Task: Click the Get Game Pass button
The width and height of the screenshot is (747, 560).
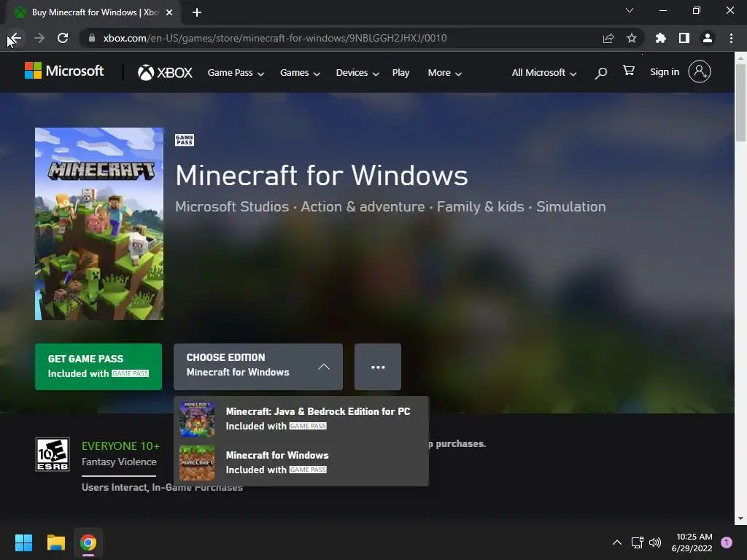Action: click(x=98, y=367)
